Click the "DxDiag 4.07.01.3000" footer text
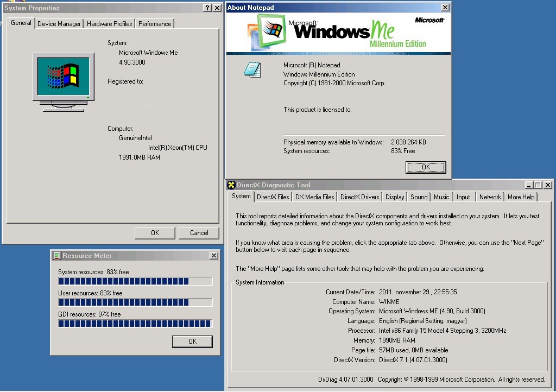The image size is (556, 392). [346, 379]
